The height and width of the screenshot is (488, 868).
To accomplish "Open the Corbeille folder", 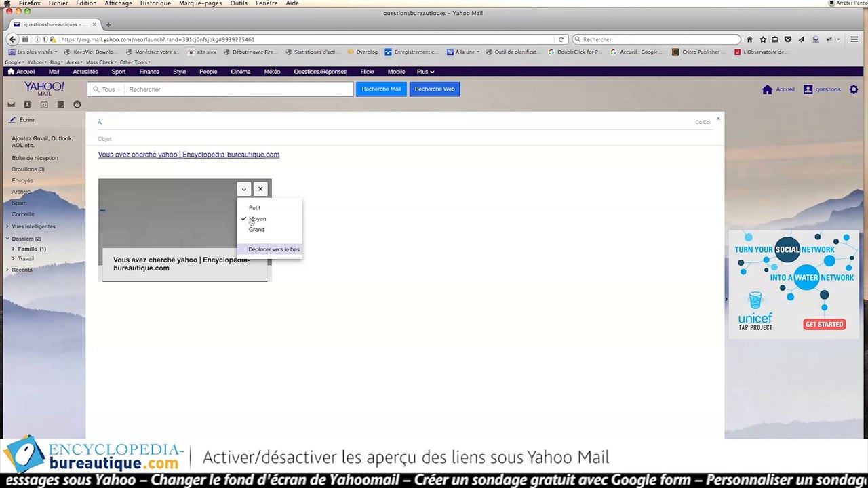I will coord(23,214).
